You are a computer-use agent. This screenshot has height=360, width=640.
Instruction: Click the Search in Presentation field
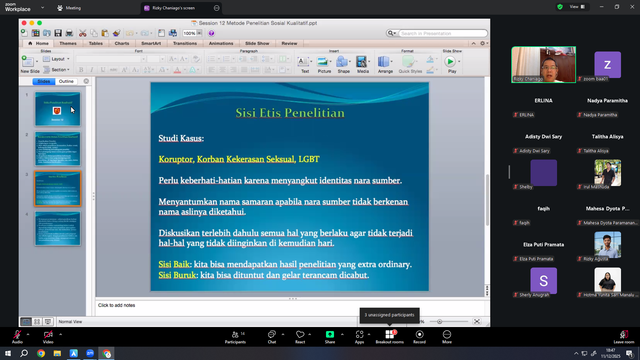click(443, 33)
